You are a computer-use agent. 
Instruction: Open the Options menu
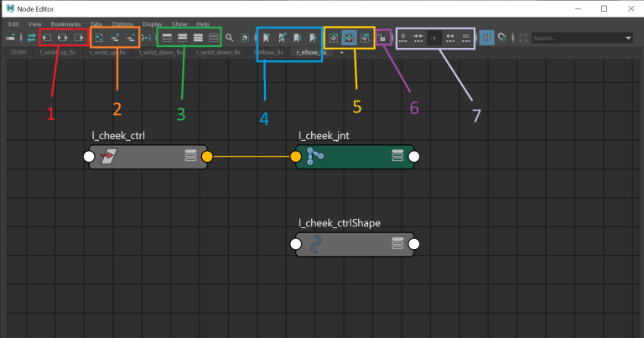pos(122,24)
